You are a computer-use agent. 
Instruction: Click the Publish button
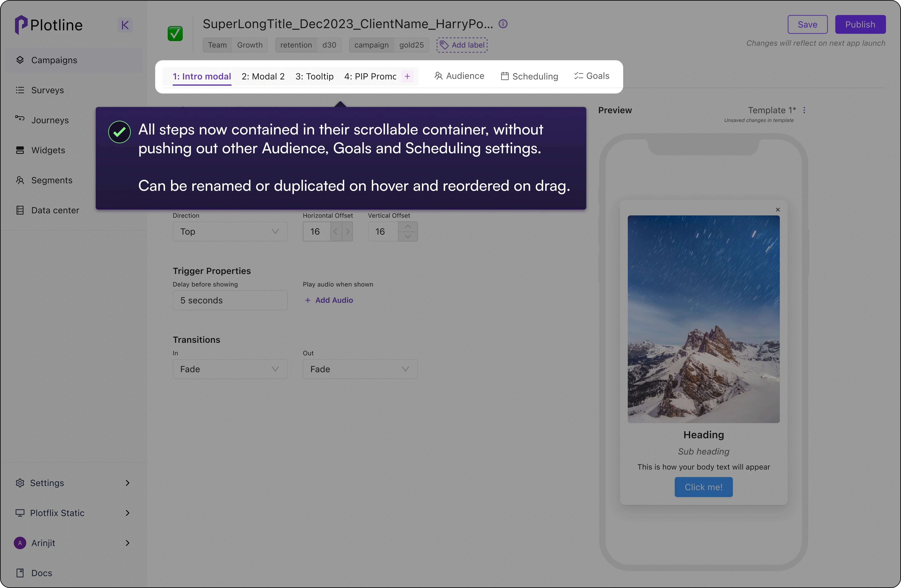[x=860, y=25]
